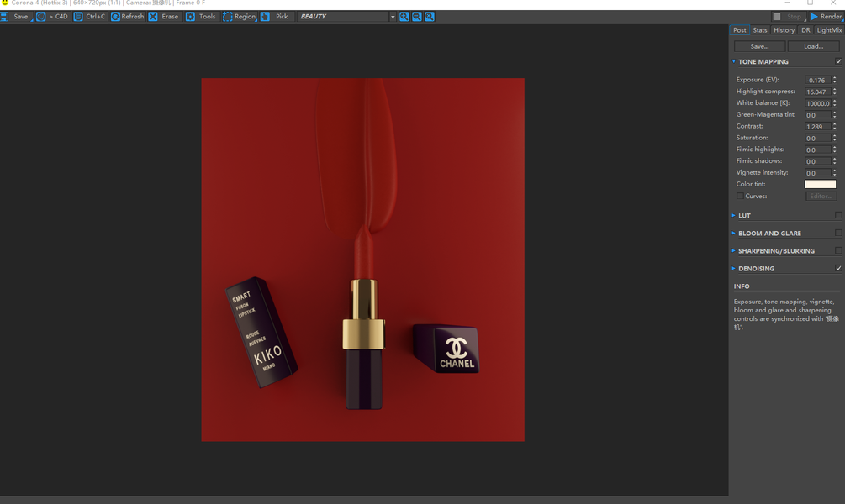This screenshot has height=504, width=845.
Task: Disable the Tone Mapping checkbox
Action: pyautogui.click(x=838, y=61)
